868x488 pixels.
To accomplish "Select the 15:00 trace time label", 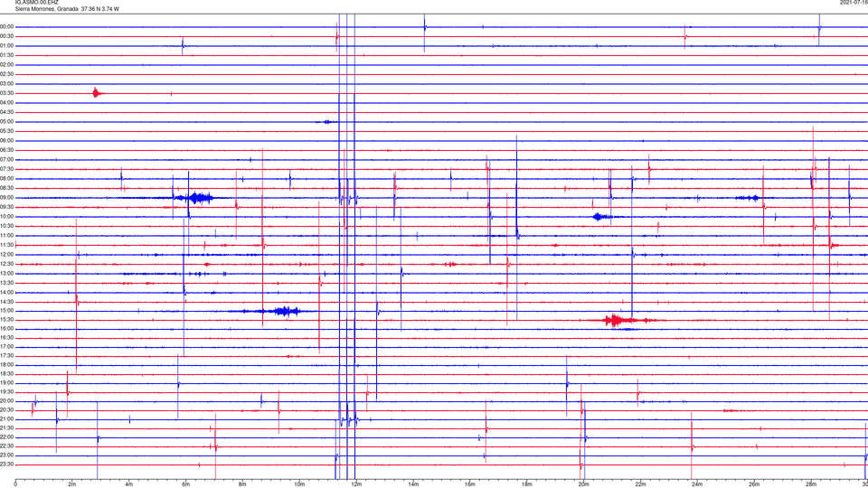I will [x=7, y=311].
